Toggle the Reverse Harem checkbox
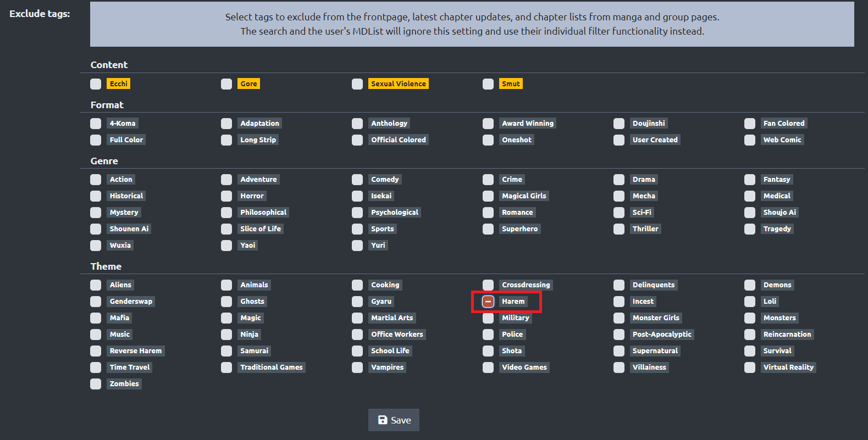 click(x=96, y=351)
